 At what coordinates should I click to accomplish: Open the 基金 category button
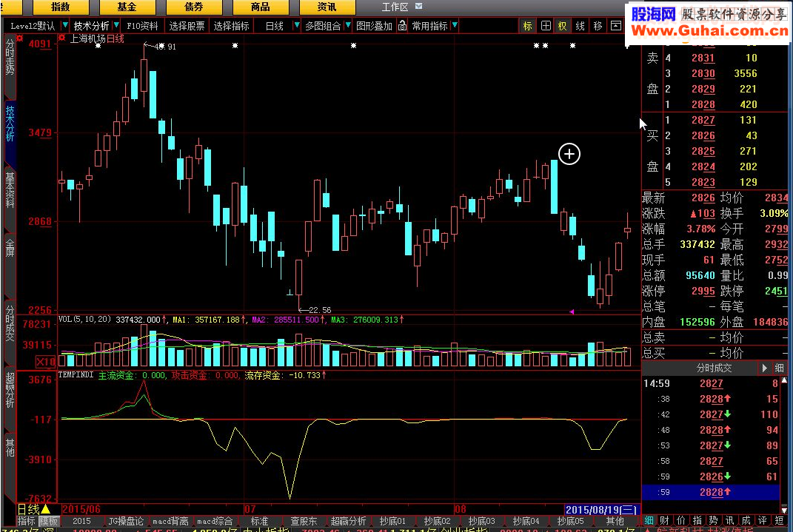click(127, 7)
